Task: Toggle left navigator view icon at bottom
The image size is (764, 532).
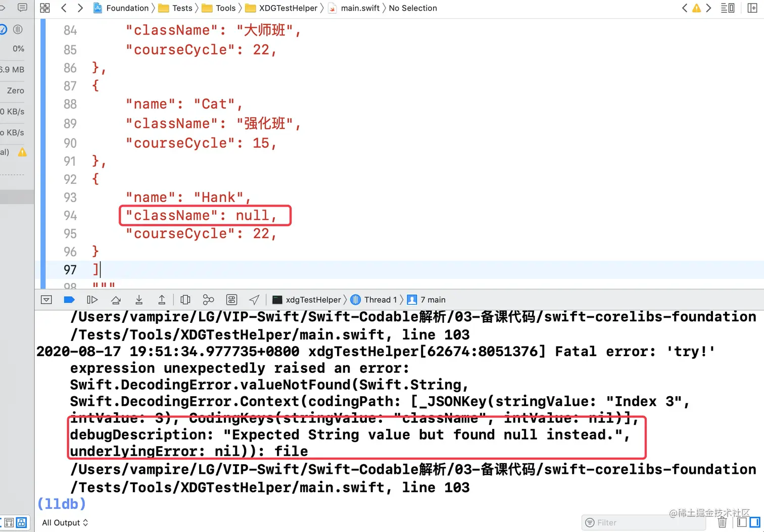Action: (x=9, y=522)
